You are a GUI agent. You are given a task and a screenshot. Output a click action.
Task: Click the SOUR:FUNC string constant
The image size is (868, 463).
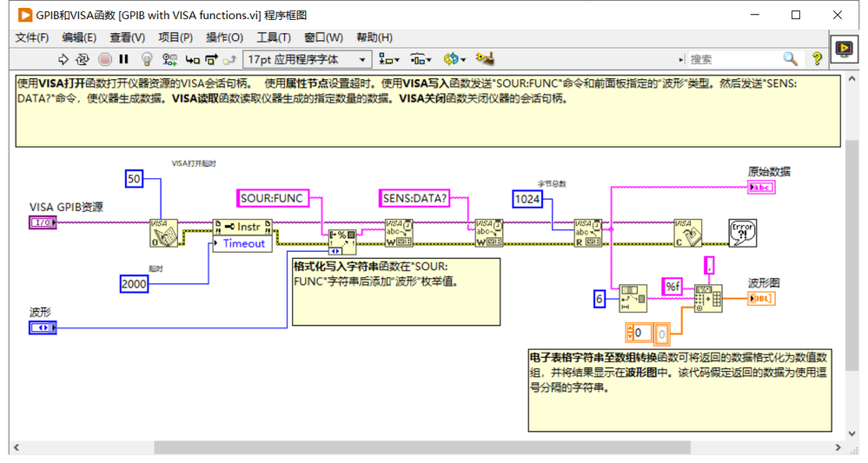pyautogui.click(x=272, y=198)
